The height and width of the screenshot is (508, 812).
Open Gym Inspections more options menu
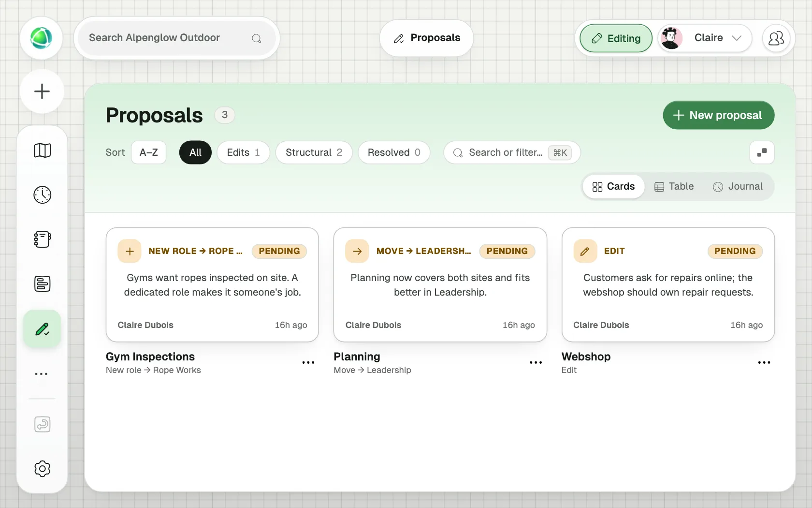(308, 362)
